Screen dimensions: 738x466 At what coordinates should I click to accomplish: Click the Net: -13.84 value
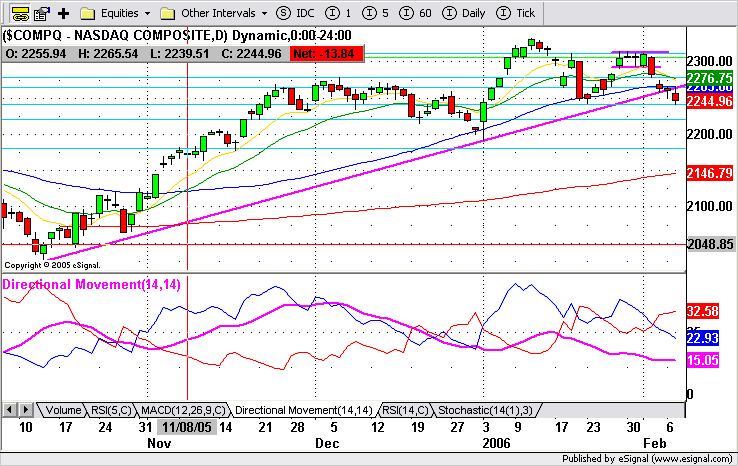[x=327, y=54]
